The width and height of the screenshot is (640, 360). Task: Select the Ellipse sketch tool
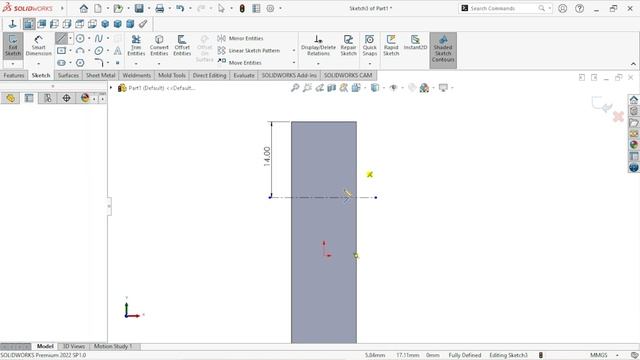pyautogui.click(x=99, y=51)
